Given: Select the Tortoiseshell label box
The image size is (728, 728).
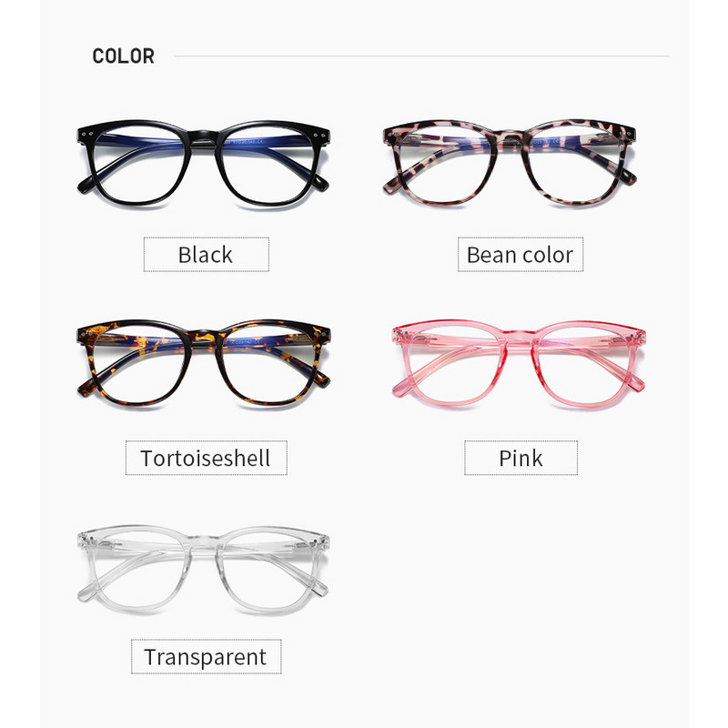Looking at the screenshot, I should 207,458.
